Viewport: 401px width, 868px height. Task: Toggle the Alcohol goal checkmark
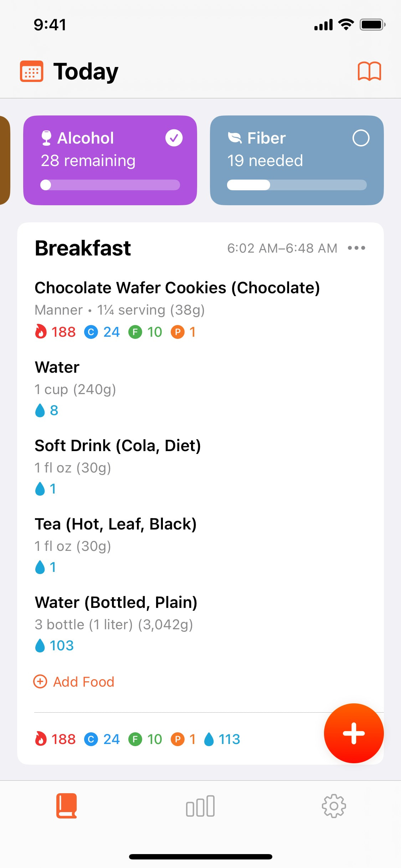pos(174,138)
